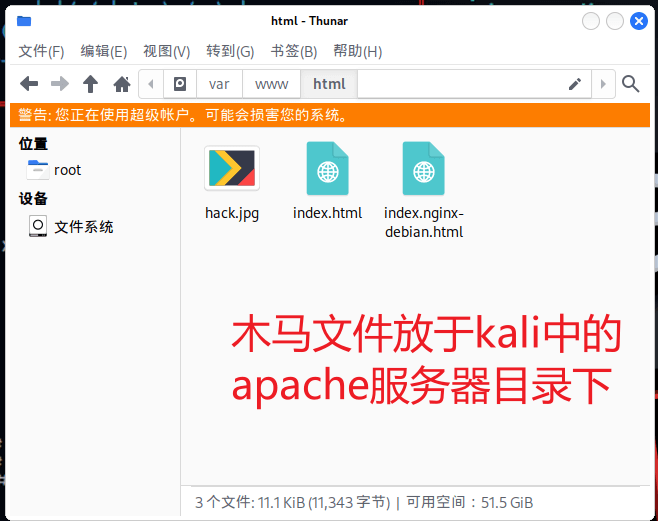
Task: Select the index.nginx-debian.html file
Action: 423,169
